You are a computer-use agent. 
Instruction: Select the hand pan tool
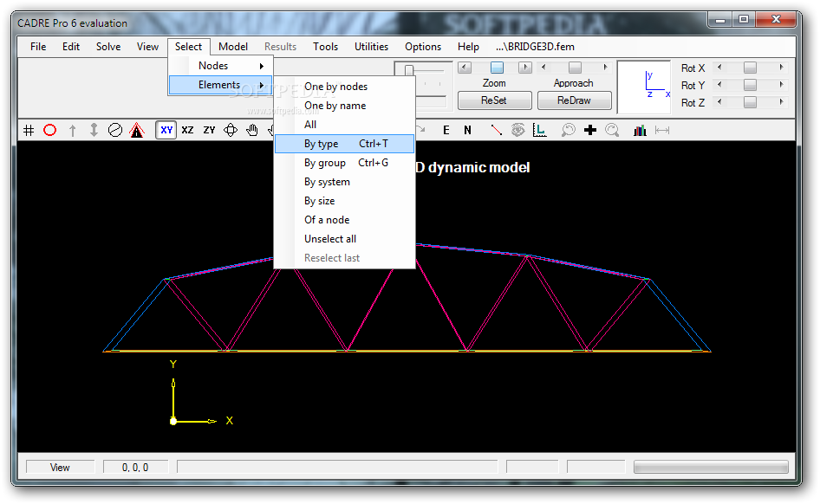(252, 130)
